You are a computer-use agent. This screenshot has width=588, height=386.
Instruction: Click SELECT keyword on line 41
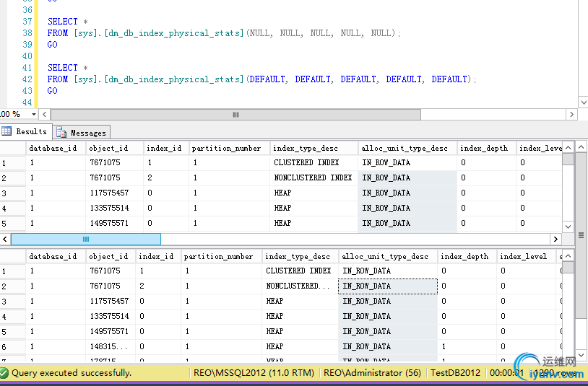tap(62, 68)
